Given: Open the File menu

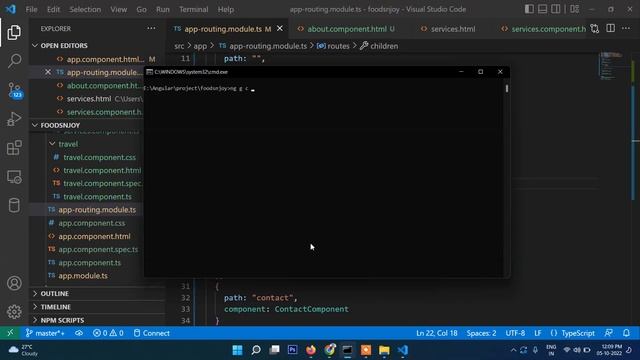Looking at the screenshot, I should tap(31, 9).
